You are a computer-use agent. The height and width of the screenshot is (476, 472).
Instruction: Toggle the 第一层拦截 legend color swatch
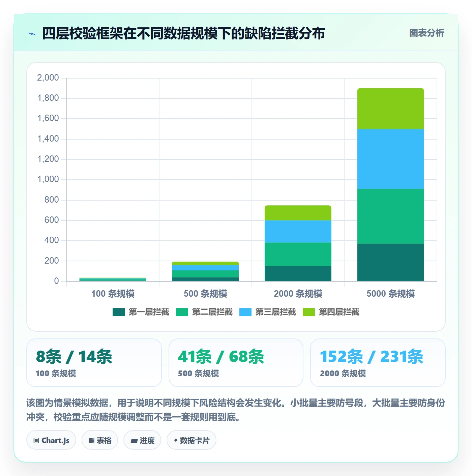point(119,312)
